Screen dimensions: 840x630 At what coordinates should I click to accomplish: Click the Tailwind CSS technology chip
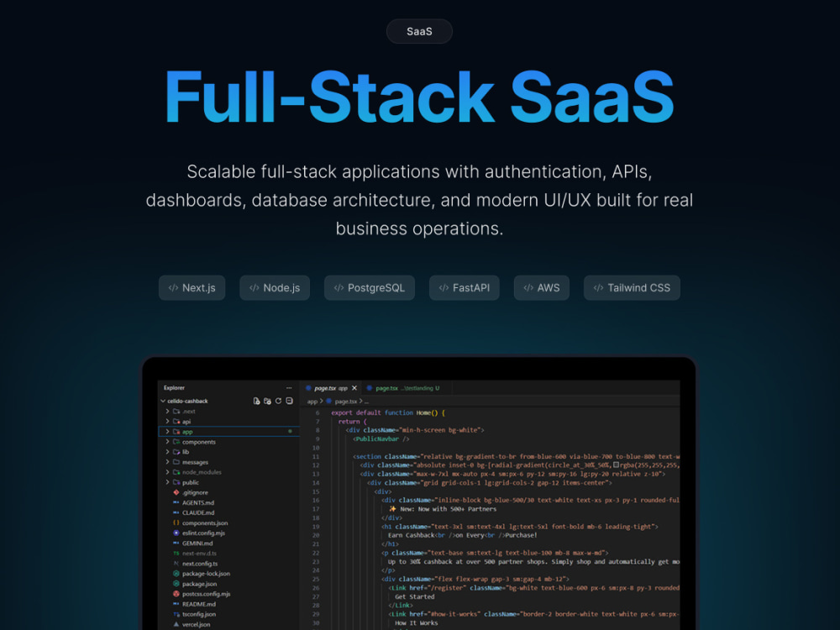click(633, 287)
